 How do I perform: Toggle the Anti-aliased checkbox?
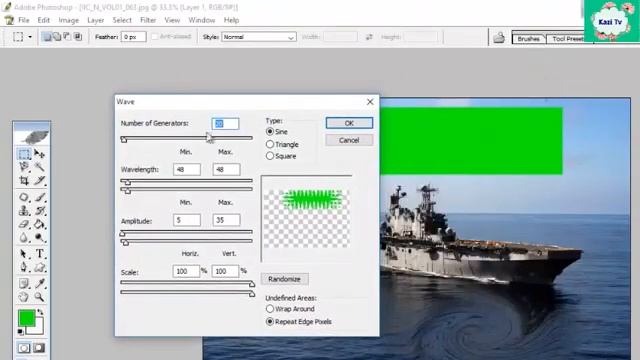(155, 37)
